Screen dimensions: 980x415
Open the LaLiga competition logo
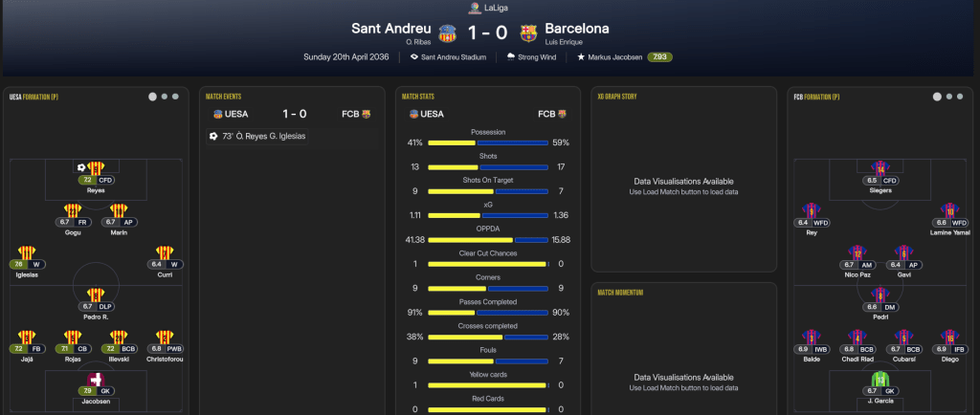[474, 7]
